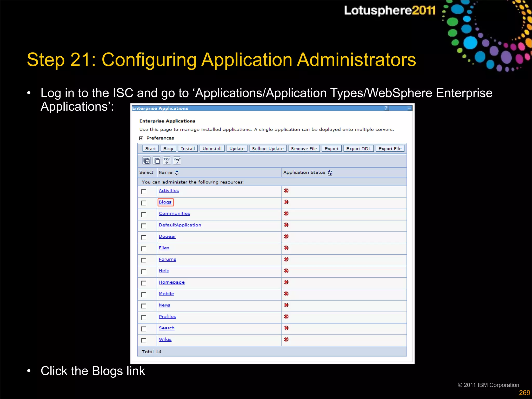
Task: Show the filter view icon
Action: pyautogui.click(x=167, y=161)
